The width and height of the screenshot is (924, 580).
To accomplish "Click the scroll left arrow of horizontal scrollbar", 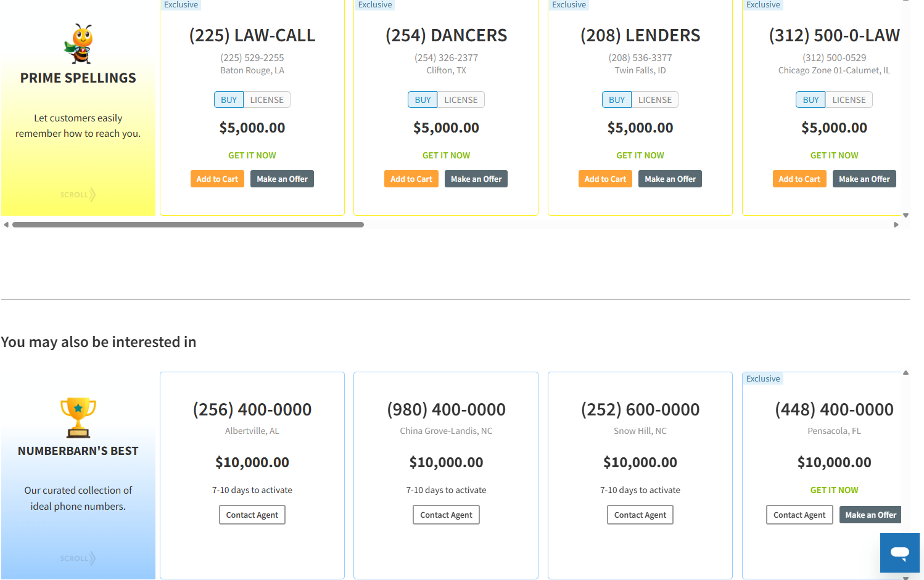I will pyautogui.click(x=6, y=225).
